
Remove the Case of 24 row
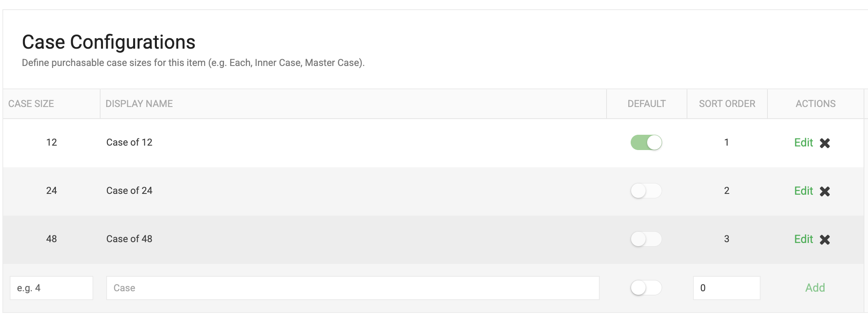pos(825,191)
